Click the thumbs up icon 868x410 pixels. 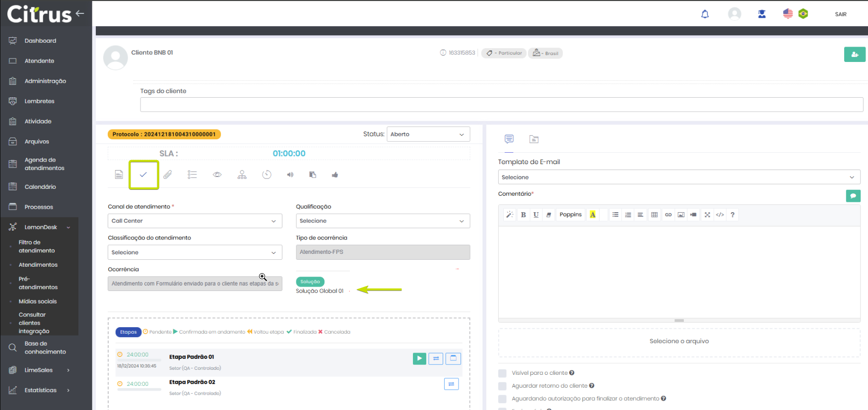pyautogui.click(x=335, y=175)
